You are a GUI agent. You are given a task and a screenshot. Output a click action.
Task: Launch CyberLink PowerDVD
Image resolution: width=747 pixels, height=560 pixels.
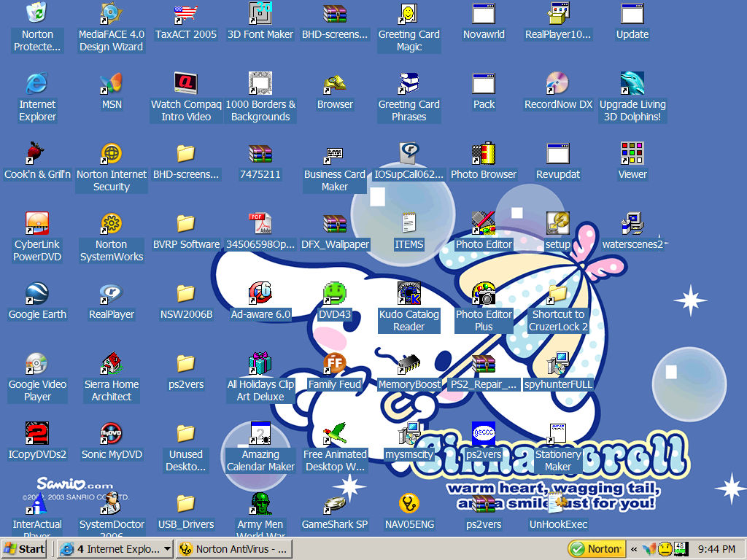click(37, 223)
